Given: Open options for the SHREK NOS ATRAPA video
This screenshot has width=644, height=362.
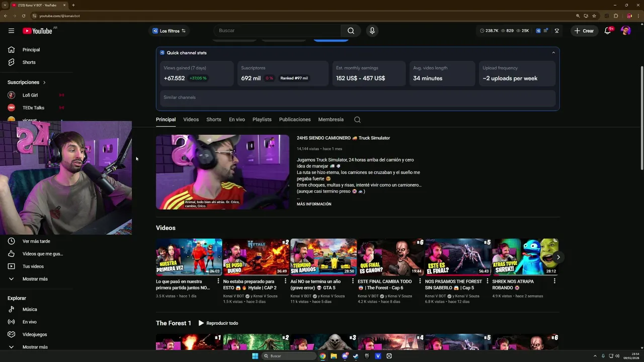Looking at the screenshot, I should pos(554,282).
